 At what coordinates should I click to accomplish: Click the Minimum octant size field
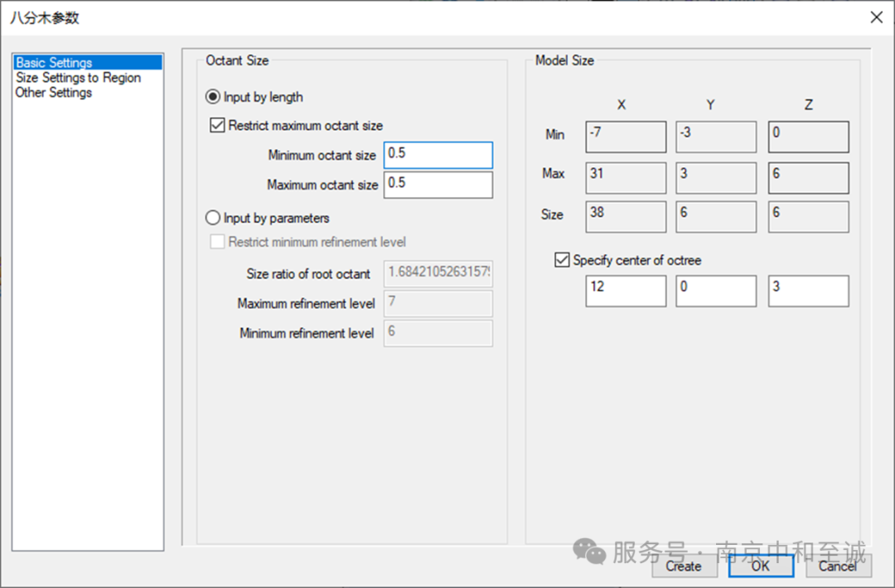pos(438,155)
